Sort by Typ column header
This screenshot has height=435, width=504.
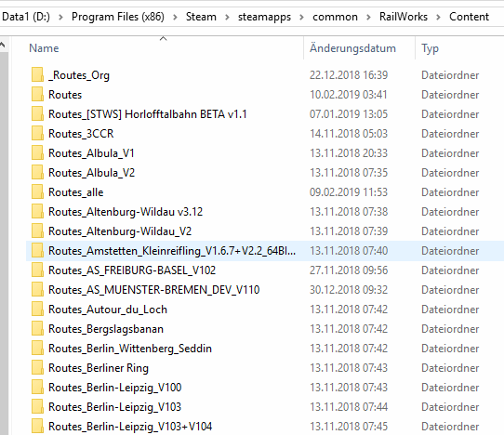click(x=430, y=48)
